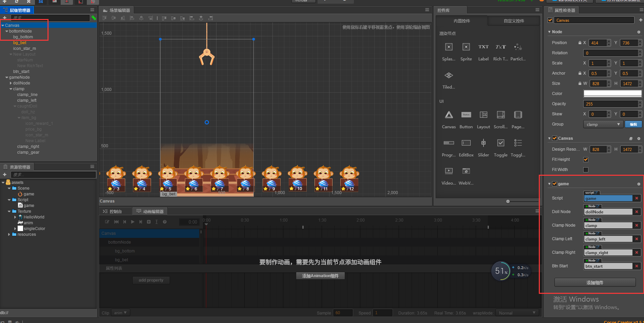Play the animation in the timeline
The image size is (644, 323).
coord(133,222)
